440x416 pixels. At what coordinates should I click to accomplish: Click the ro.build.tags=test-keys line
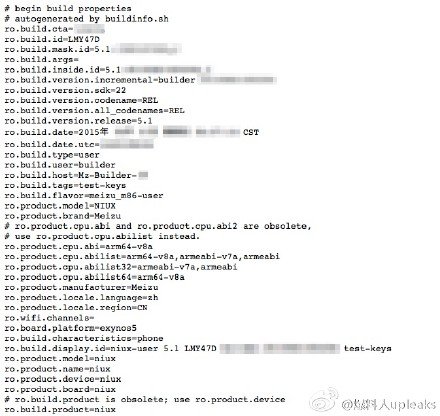(65, 185)
